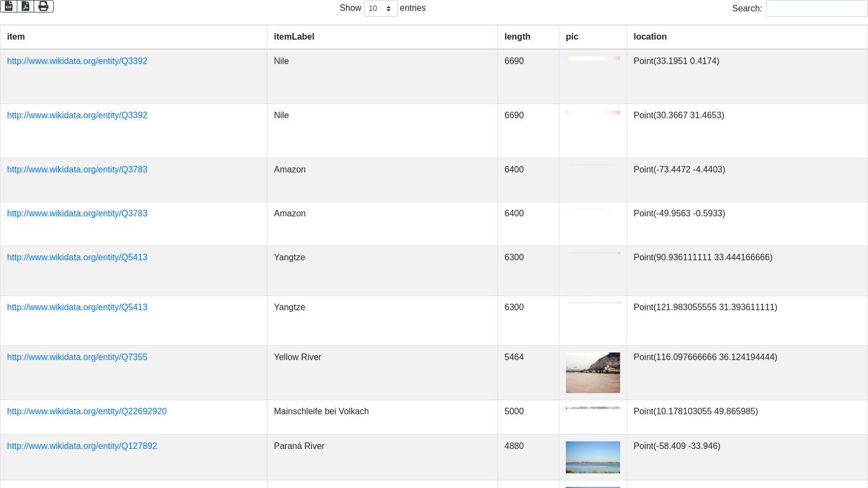Click the Yellow River picture thumbnail
This screenshot has height=488, width=868.
(x=592, y=373)
